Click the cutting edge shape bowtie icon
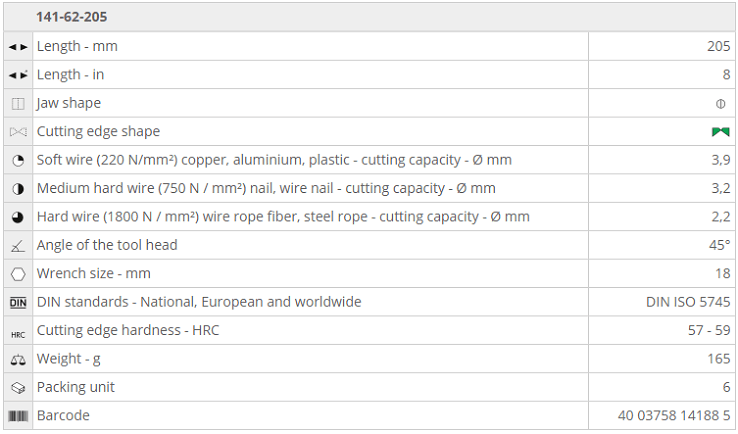Viewport: 738px width, 434px height. coord(18,132)
